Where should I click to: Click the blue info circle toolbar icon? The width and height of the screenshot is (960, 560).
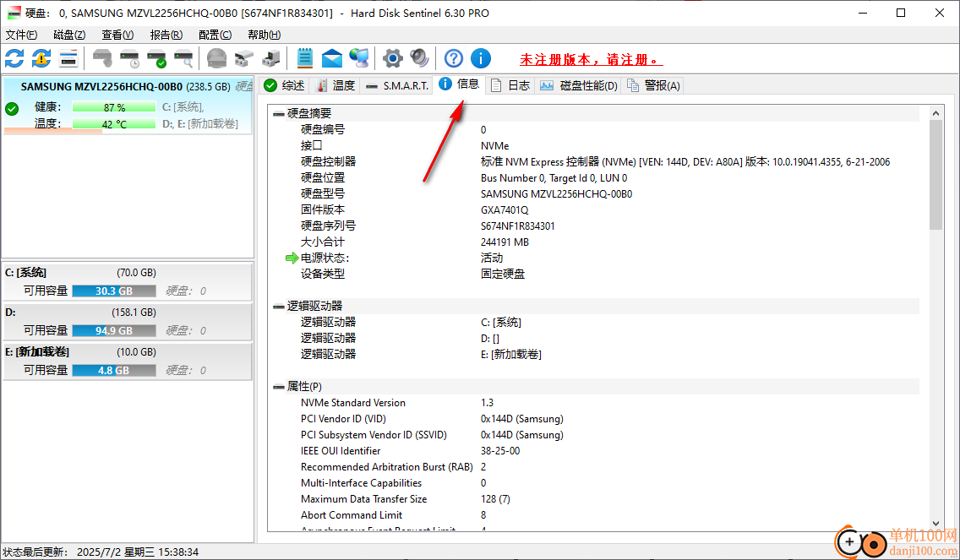[x=481, y=59]
